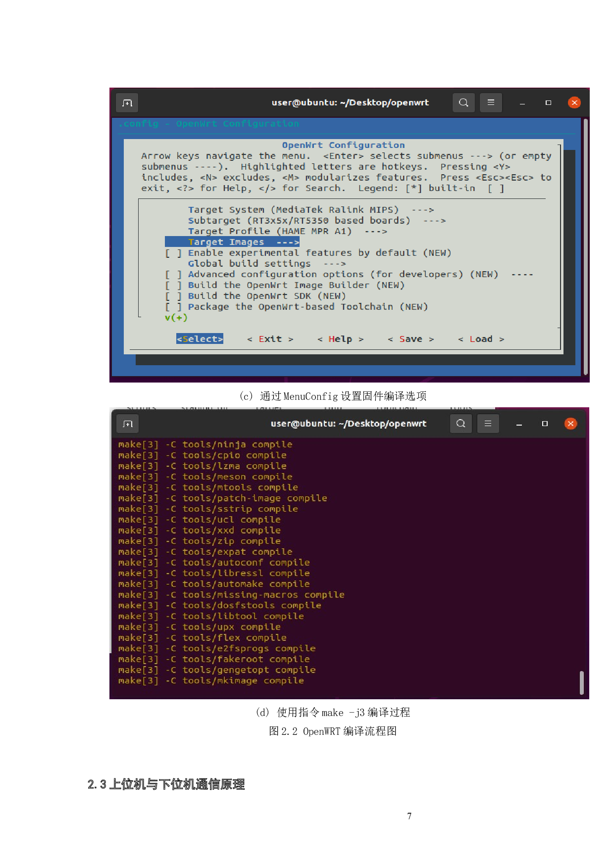Minimize the bottom terminal window
This screenshot has width=614, height=868.
point(519,424)
